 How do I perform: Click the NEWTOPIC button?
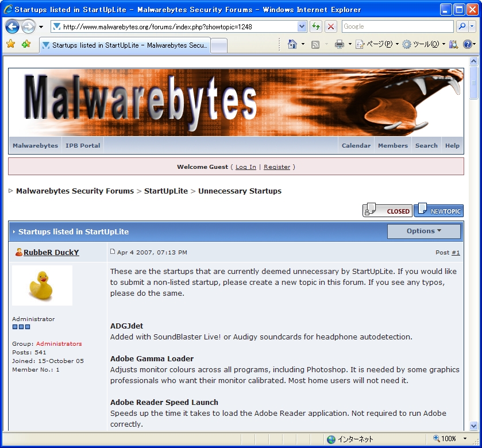click(x=439, y=210)
